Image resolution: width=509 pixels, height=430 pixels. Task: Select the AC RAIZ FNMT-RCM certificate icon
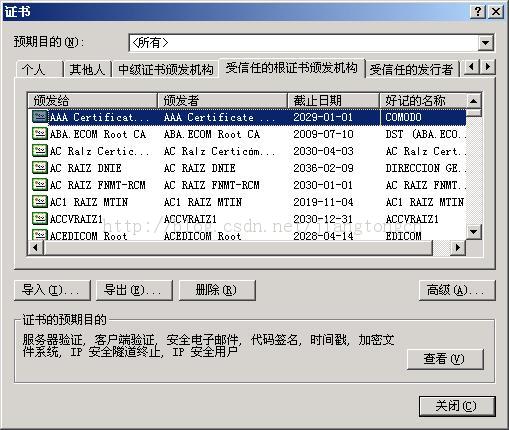40,185
